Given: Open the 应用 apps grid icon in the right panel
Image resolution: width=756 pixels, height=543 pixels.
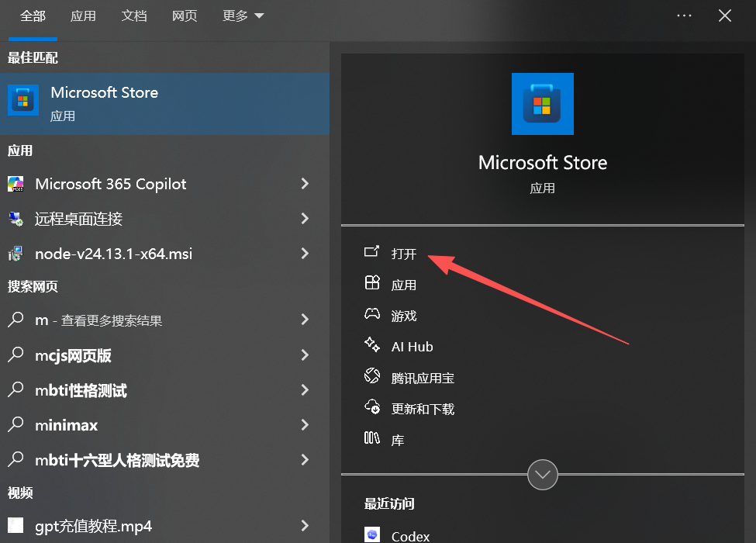Looking at the screenshot, I should (371, 282).
